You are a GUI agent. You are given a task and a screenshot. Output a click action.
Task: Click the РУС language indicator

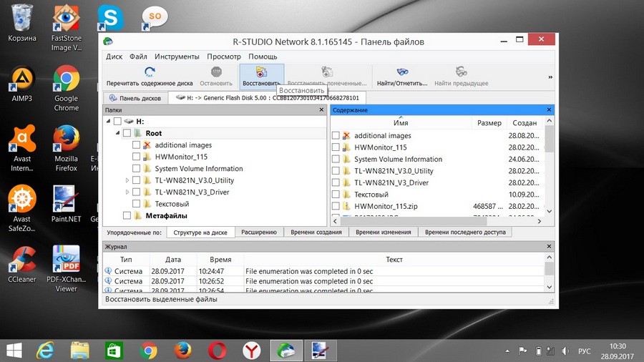pos(584,351)
